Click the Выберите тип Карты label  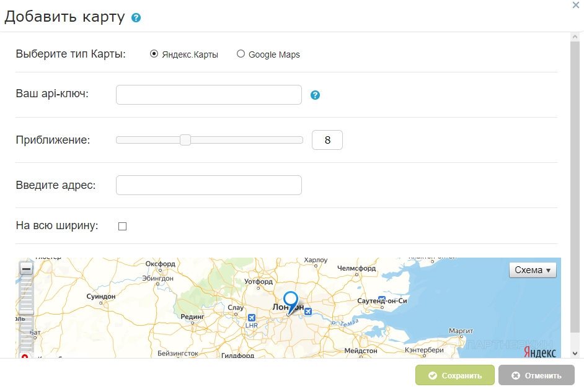pos(71,54)
